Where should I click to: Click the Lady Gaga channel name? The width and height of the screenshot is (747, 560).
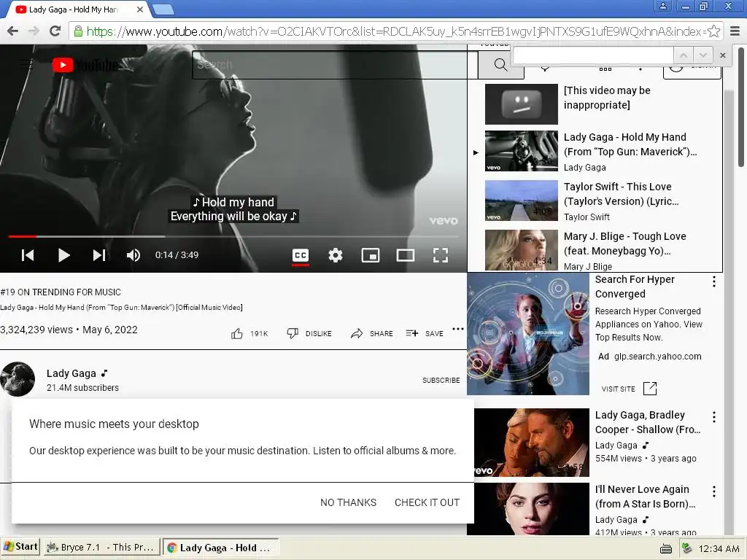[x=71, y=373]
